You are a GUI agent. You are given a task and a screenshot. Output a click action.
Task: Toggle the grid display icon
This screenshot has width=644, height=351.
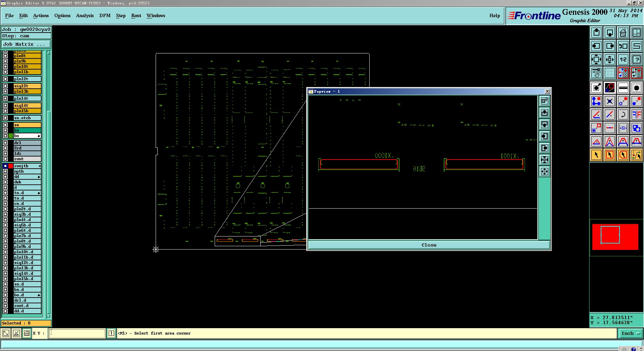pos(610,73)
